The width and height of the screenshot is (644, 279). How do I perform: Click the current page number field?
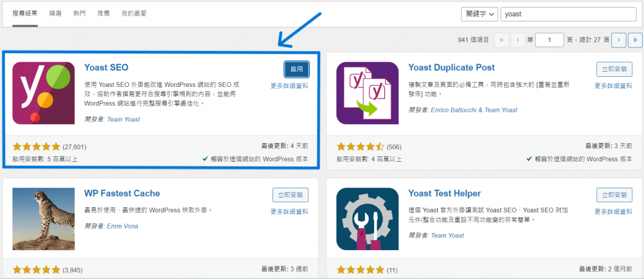(550, 40)
